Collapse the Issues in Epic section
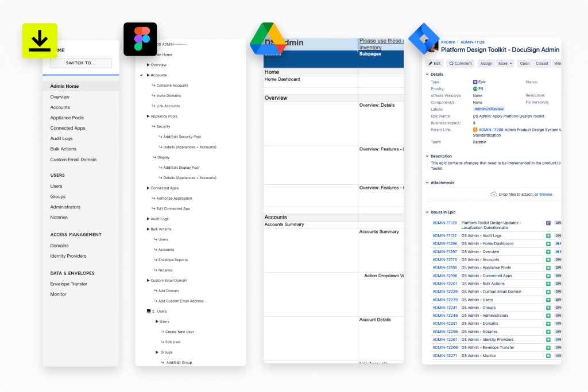Image resolution: width=588 pixels, height=392 pixels. pyautogui.click(x=427, y=212)
